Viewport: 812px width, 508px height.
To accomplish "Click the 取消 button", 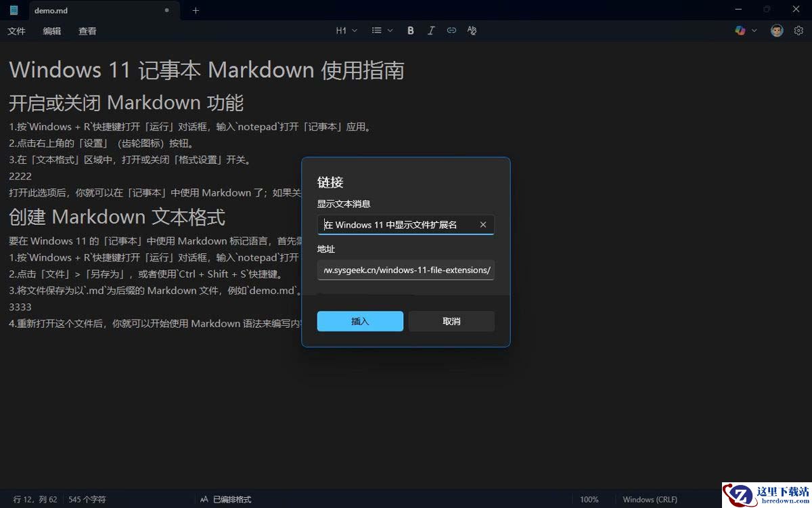I will tap(451, 321).
